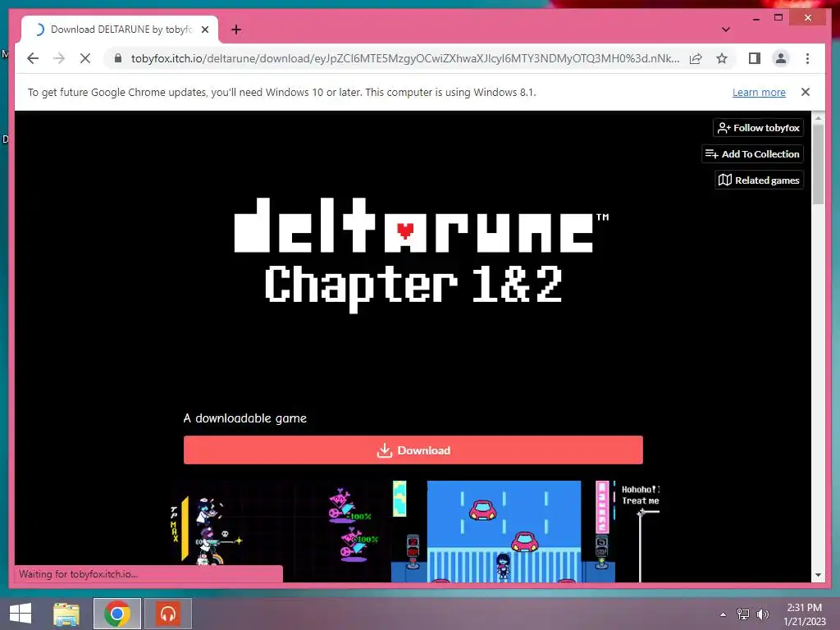This screenshot has width=840, height=630.
Task: Click the forward navigation arrow
Action: [x=59, y=58]
